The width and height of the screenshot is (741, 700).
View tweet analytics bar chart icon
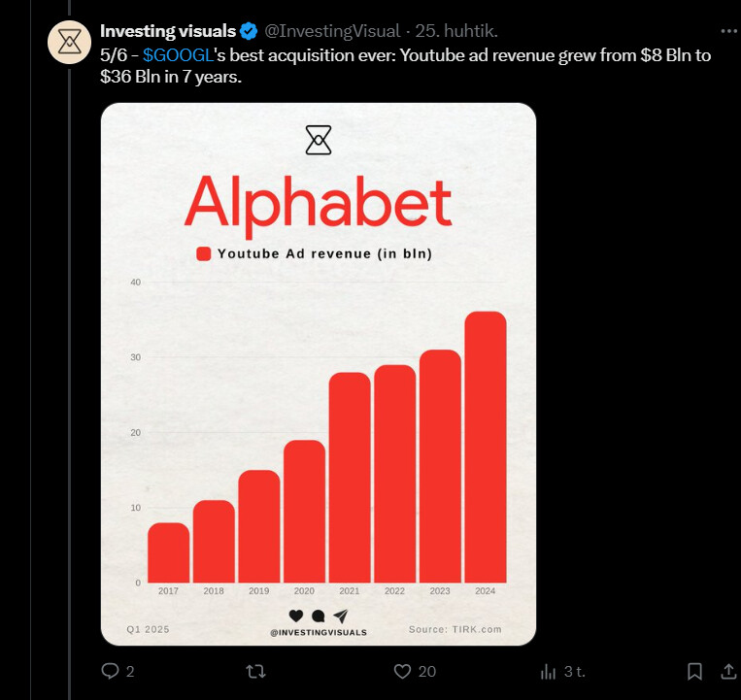click(x=548, y=671)
